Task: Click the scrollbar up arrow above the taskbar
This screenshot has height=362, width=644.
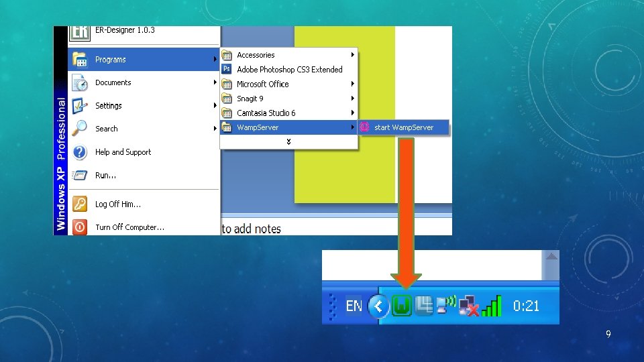Action: 551,257
